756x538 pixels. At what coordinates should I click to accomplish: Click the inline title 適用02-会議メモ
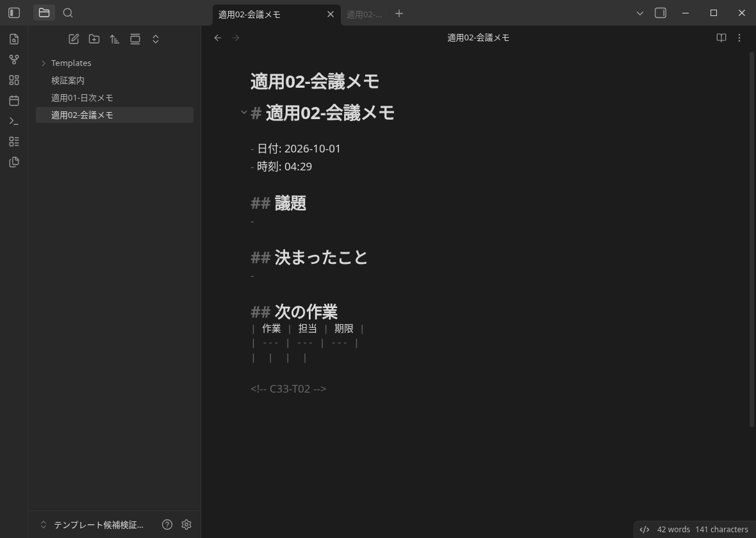click(x=315, y=81)
